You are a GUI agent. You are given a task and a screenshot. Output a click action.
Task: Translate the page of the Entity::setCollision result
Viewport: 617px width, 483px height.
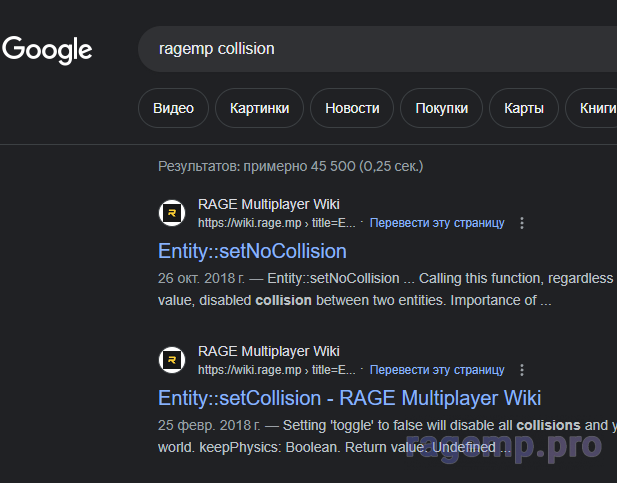[x=437, y=370]
